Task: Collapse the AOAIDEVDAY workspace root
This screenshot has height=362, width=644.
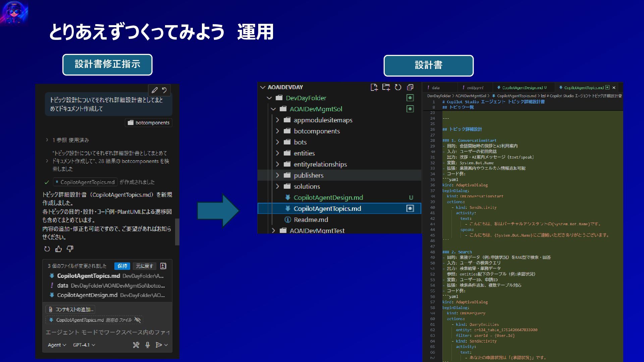Action: point(263,87)
